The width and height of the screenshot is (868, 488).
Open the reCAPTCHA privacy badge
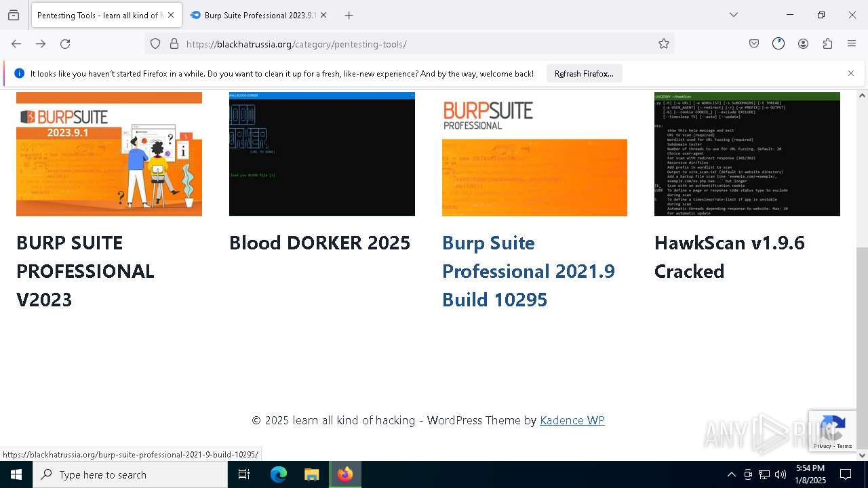point(833,430)
